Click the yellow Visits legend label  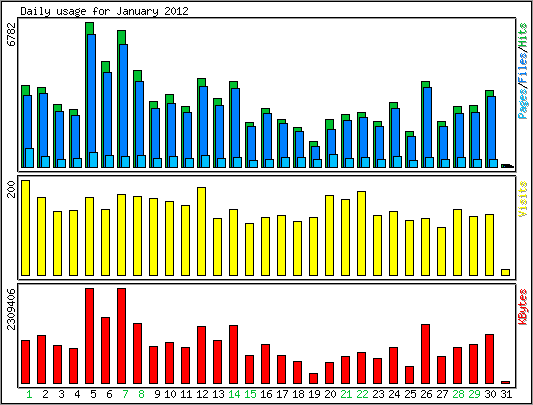click(523, 199)
